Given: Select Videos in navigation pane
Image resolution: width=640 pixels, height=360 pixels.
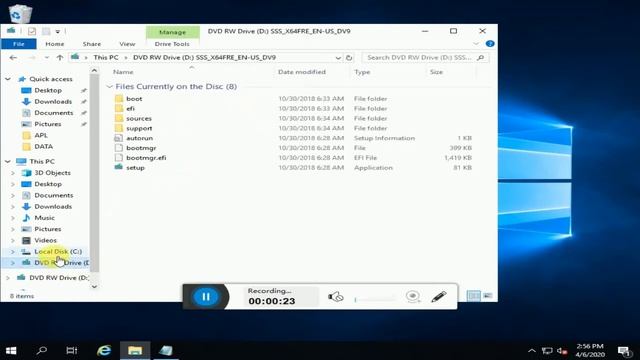Looking at the screenshot, I should click(x=45, y=240).
